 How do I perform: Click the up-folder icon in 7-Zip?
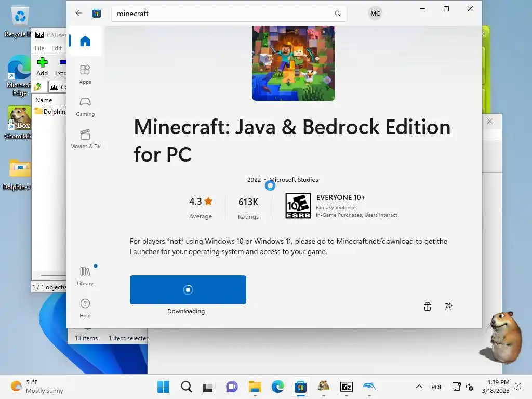pos(38,87)
